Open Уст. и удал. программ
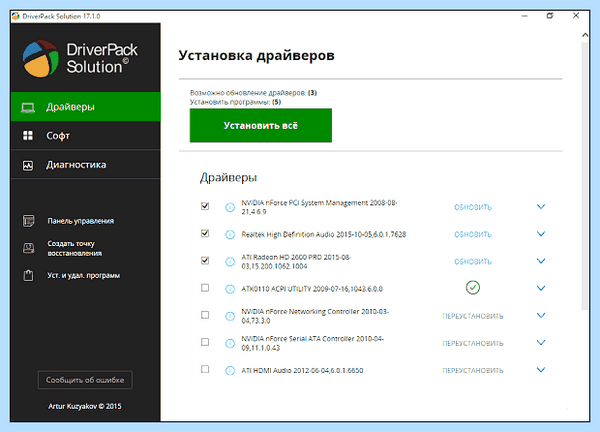Screen dimensions: 600x432 (83, 276)
